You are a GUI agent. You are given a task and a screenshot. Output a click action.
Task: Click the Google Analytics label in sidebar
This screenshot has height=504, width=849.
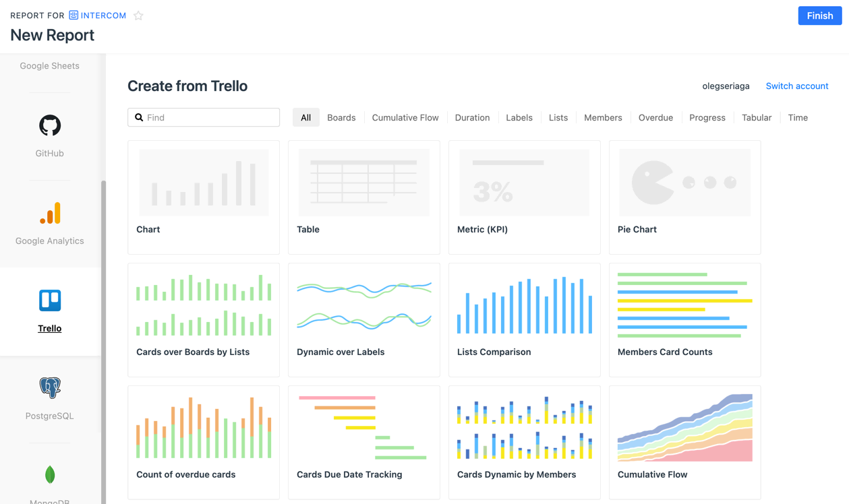coord(50,241)
